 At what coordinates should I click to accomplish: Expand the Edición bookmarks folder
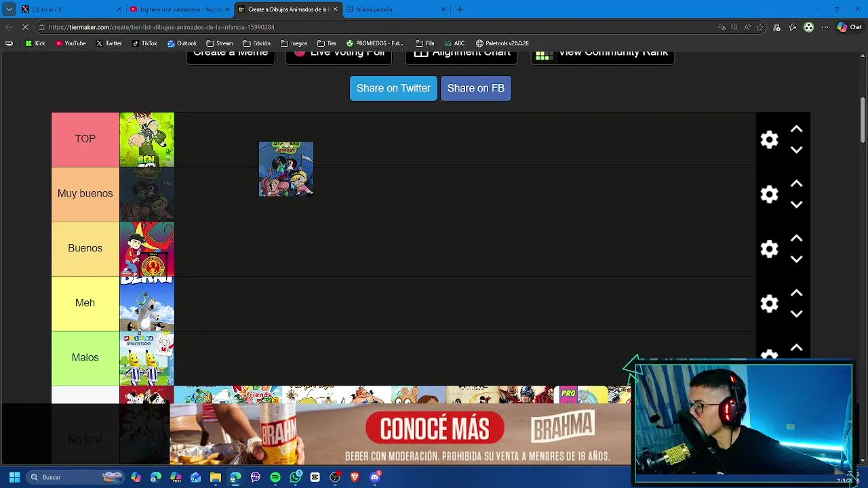click(257, 43)
